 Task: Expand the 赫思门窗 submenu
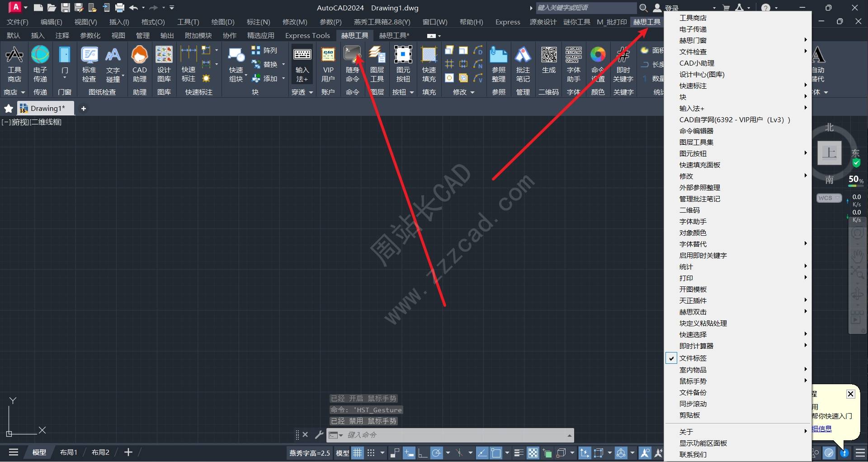(738, 40)
